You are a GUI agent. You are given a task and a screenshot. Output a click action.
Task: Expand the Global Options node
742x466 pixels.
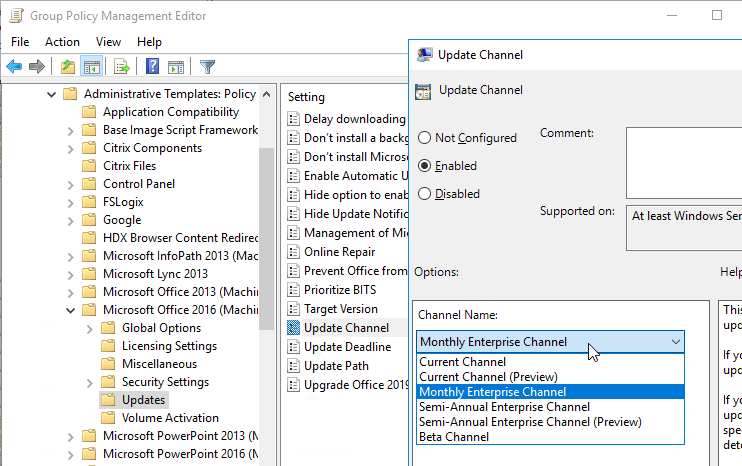coord(89,328)
